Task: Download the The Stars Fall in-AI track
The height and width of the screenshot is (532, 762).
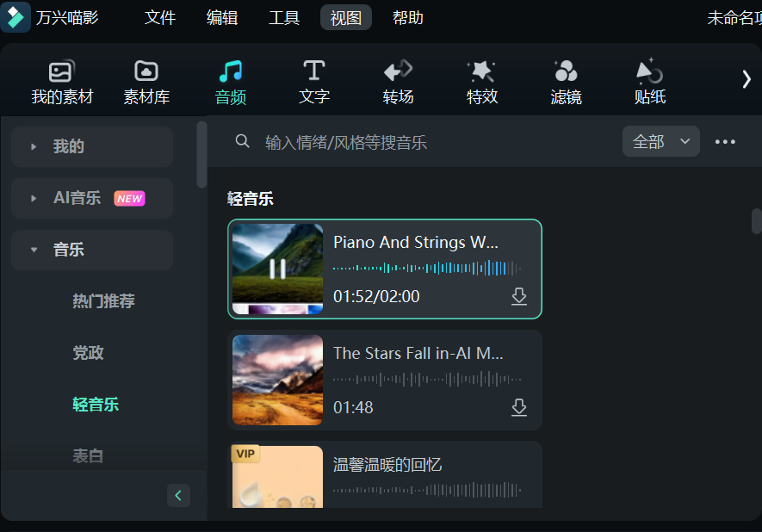Action: click(519, 407)
